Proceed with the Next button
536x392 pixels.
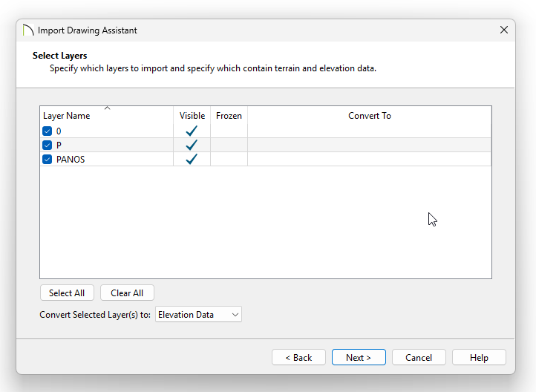pos(359,357)
